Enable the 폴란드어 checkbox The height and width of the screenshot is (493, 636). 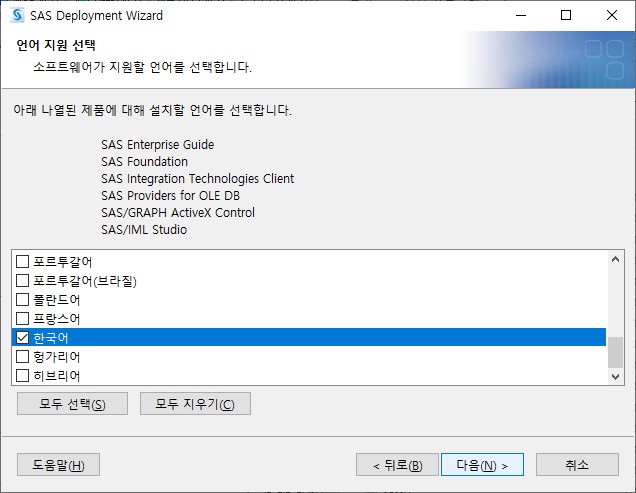[x=22, y=299]
